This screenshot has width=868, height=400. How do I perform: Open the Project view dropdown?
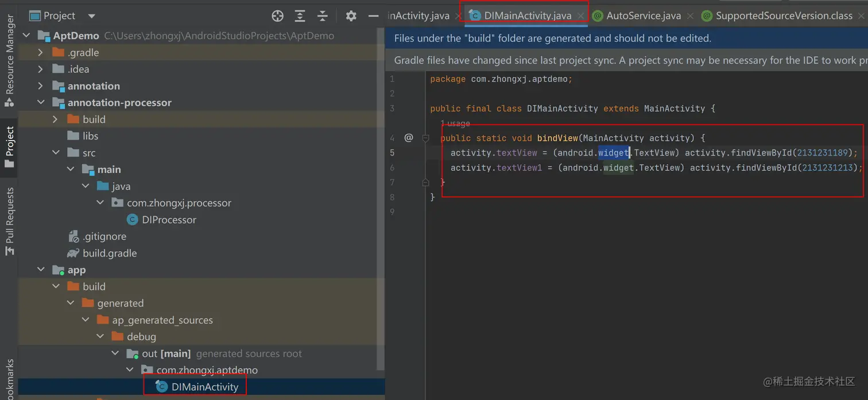[92, 16]
